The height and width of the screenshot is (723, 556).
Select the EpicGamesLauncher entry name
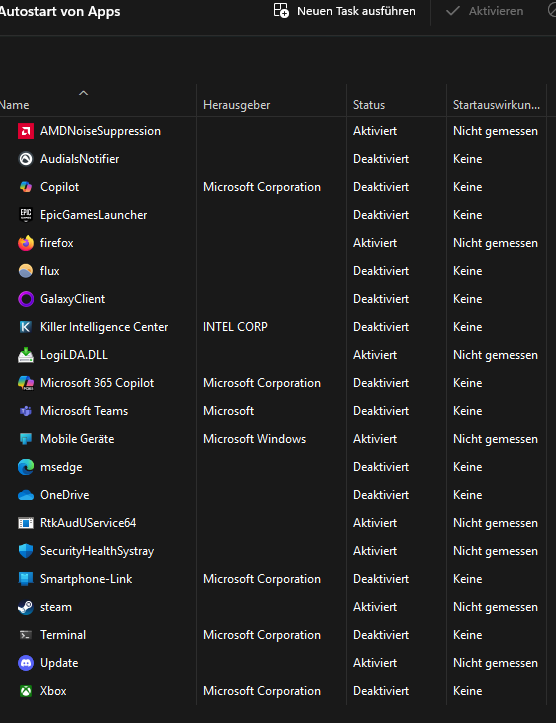(94, 215)
